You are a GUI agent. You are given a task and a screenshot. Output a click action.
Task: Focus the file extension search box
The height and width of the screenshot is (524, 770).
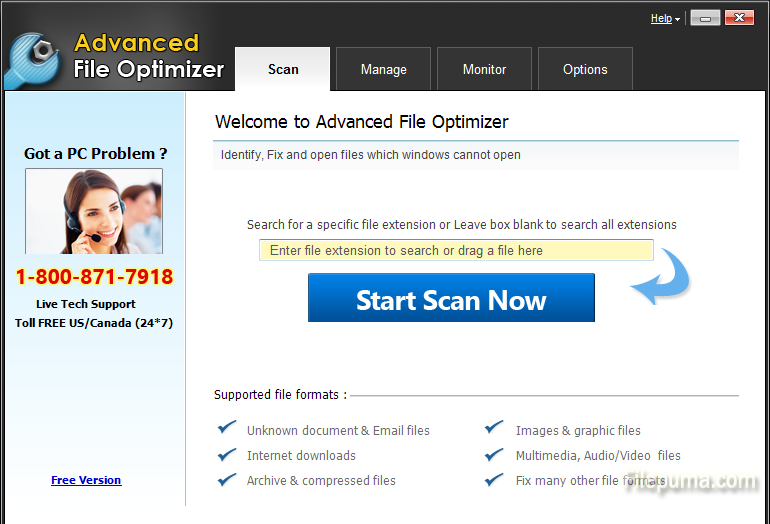[x=456, y=250]
